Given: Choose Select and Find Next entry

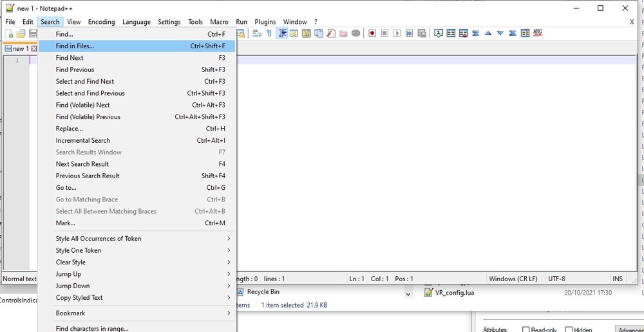Looking at the screenshot, I should coord(137,81).
